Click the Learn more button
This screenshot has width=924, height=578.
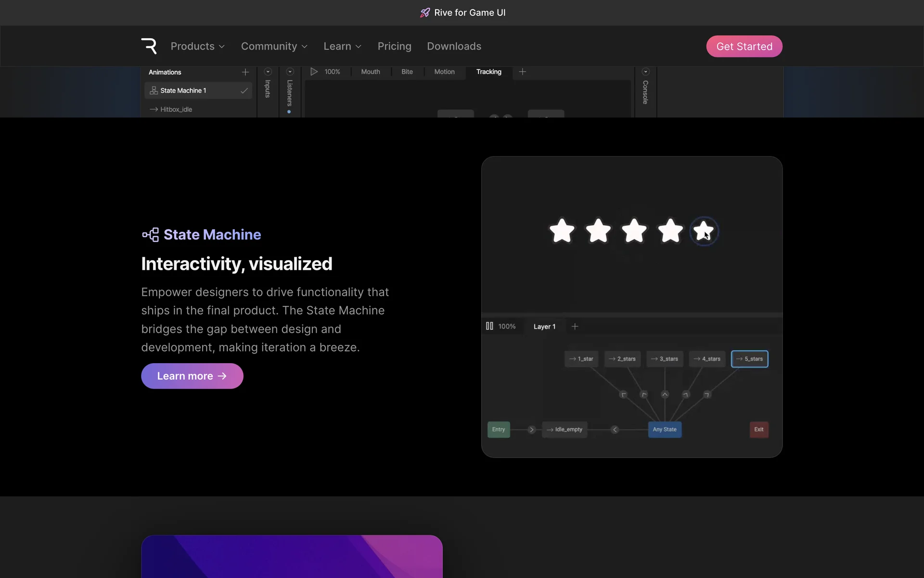pos(192,376)
